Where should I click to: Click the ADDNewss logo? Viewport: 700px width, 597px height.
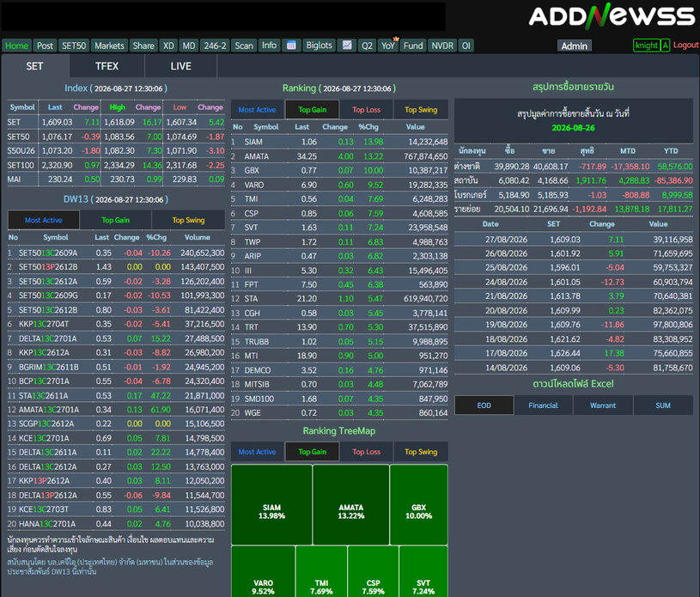[x=612, y=16]
